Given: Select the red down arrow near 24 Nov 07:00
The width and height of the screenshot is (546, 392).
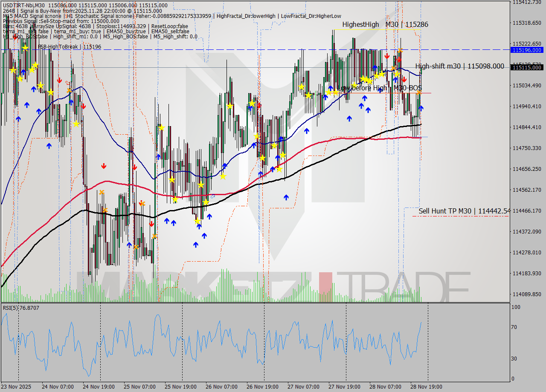Looking at the screenshot, I should click(x=60, y=81).
